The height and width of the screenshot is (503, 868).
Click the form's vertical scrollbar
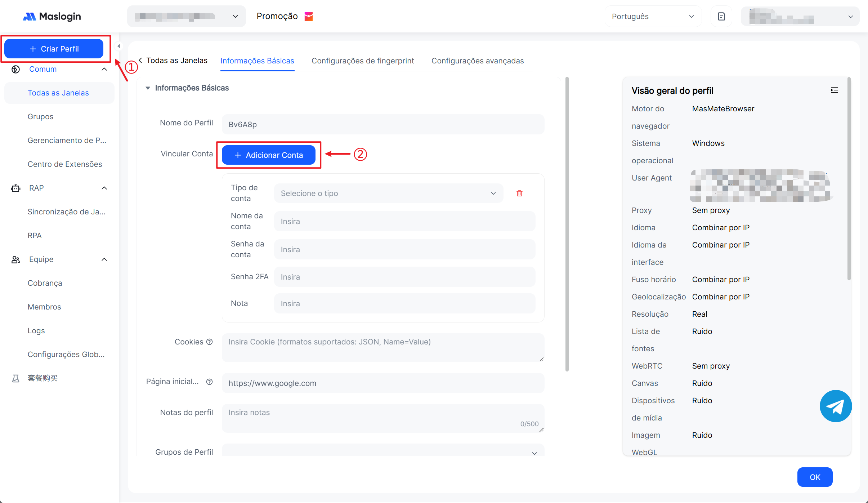pos(567,223)
